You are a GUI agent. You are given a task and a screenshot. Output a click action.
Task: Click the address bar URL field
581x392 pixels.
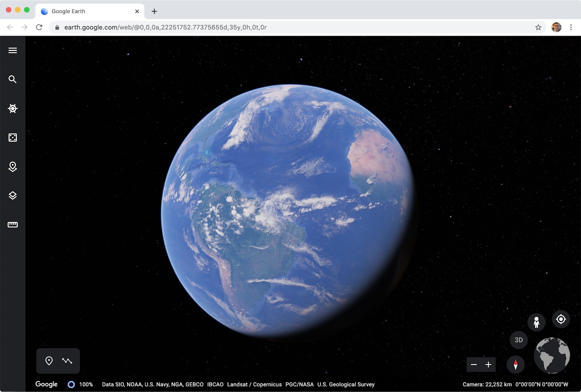pos(297,27)
